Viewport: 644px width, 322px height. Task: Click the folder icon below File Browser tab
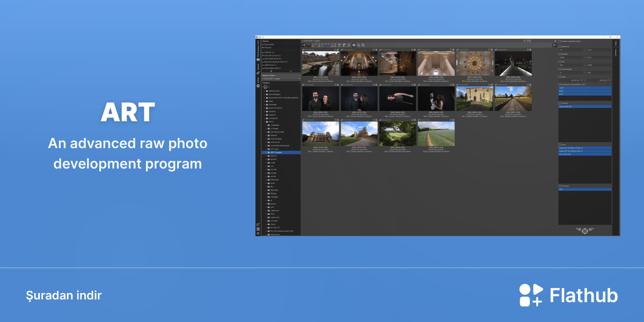point(258,59)
